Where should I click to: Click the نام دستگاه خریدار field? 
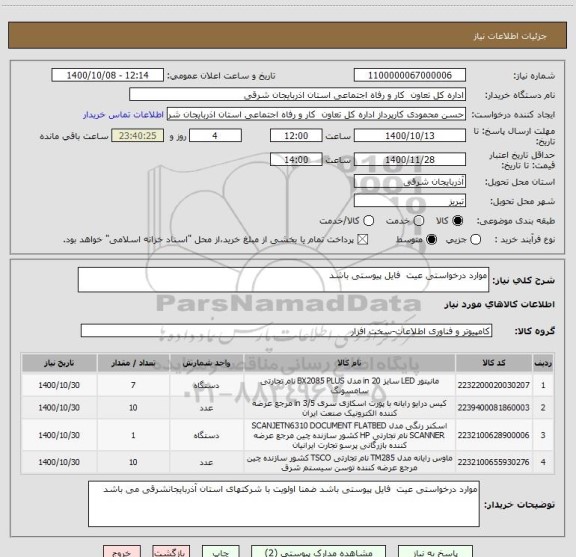298,95
